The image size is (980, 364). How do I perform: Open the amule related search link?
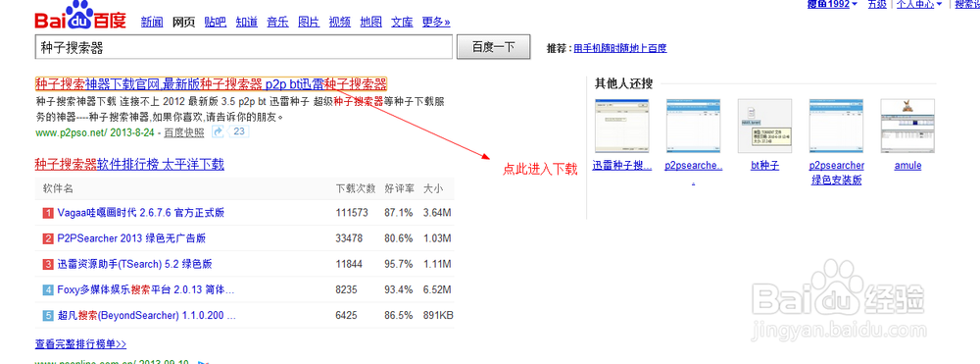[x=907, y=166]
